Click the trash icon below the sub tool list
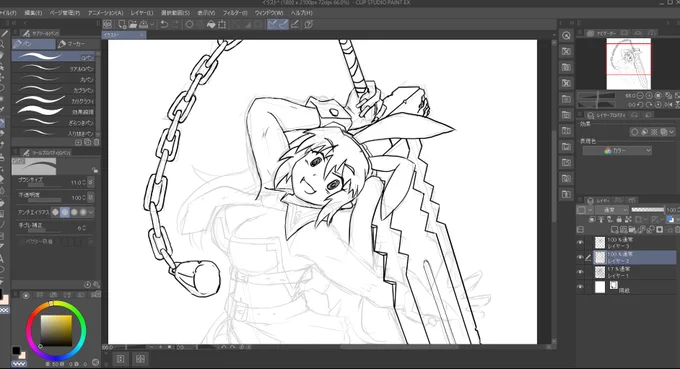Image resolution: width=680 pixels, height=369 pixels. [x=96, y=142]
